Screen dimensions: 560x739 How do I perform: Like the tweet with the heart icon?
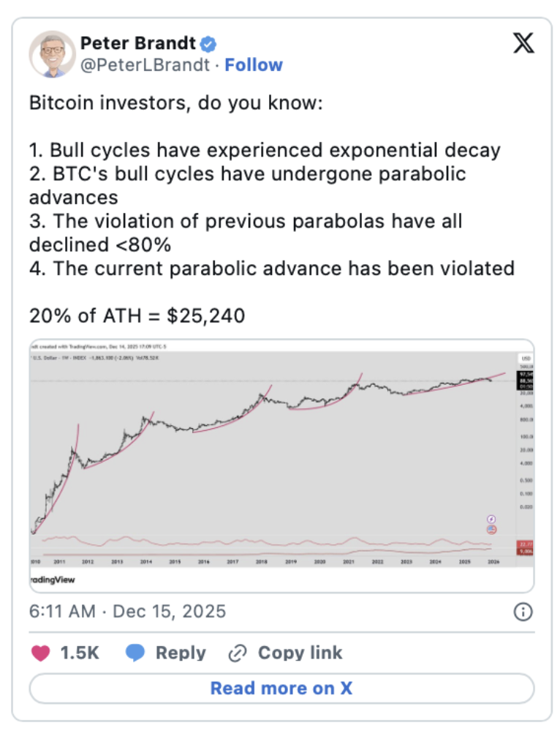pos(40,653)
